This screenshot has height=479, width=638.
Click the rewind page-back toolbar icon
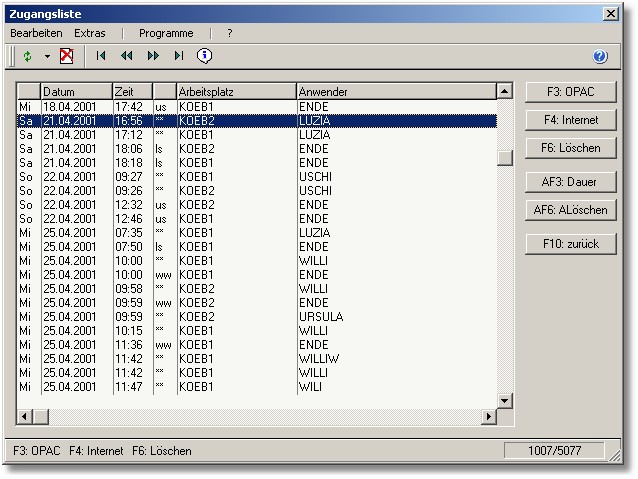(x=127, y=57)
